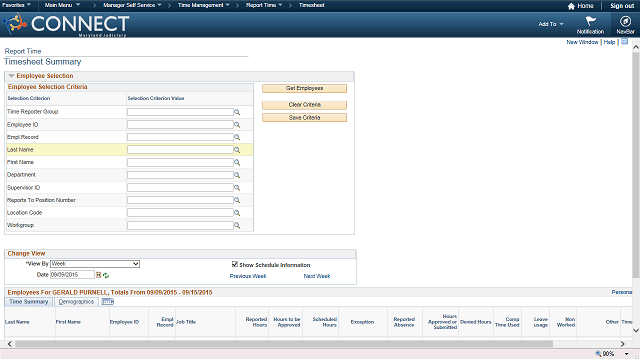Click the Get Employees button
The height and width of the screenshot is (360, 640).
(x=304, y=88)
